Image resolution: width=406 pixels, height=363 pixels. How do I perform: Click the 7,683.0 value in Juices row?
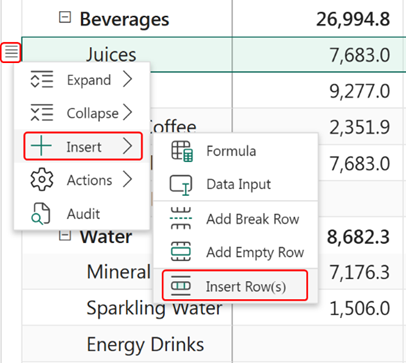[360, 55]
